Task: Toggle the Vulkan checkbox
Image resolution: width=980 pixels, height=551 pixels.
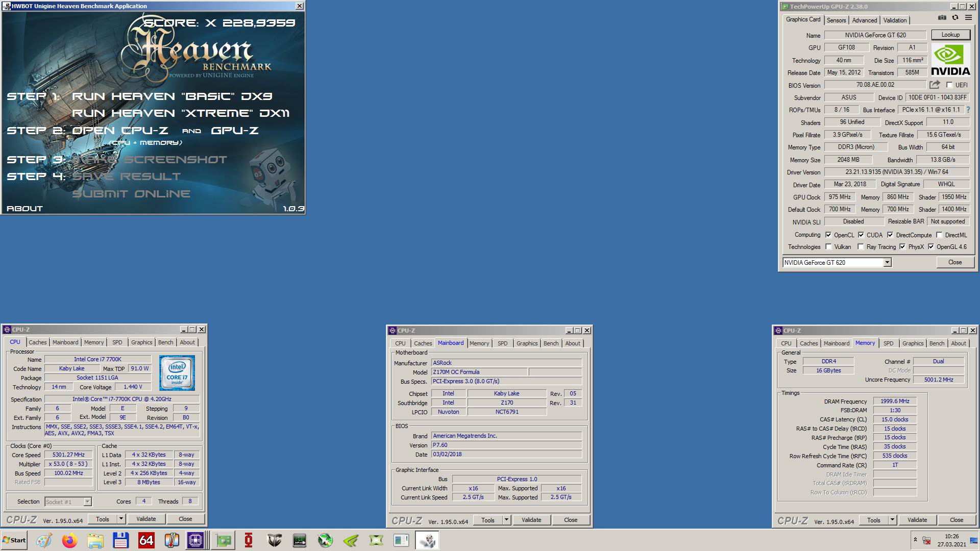Action: 828,247
